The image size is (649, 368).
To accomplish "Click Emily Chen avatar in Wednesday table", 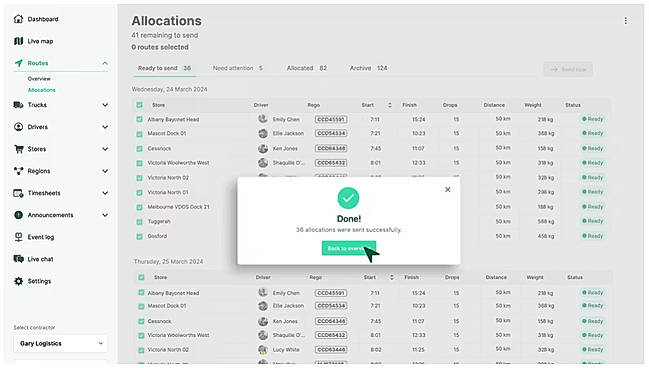I will [263, 119].
